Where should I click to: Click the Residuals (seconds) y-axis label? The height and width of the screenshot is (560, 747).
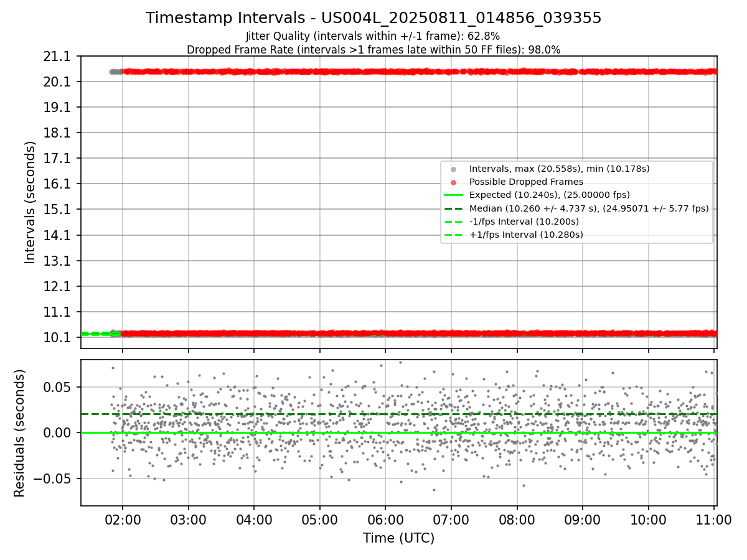[19, 432]
